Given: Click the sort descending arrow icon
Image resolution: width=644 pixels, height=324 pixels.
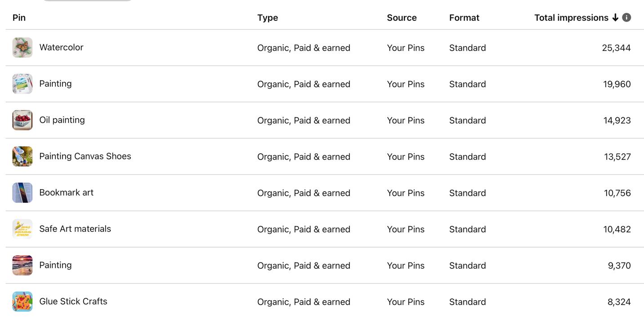Looking at the screenshot, I should pos(615,18).
